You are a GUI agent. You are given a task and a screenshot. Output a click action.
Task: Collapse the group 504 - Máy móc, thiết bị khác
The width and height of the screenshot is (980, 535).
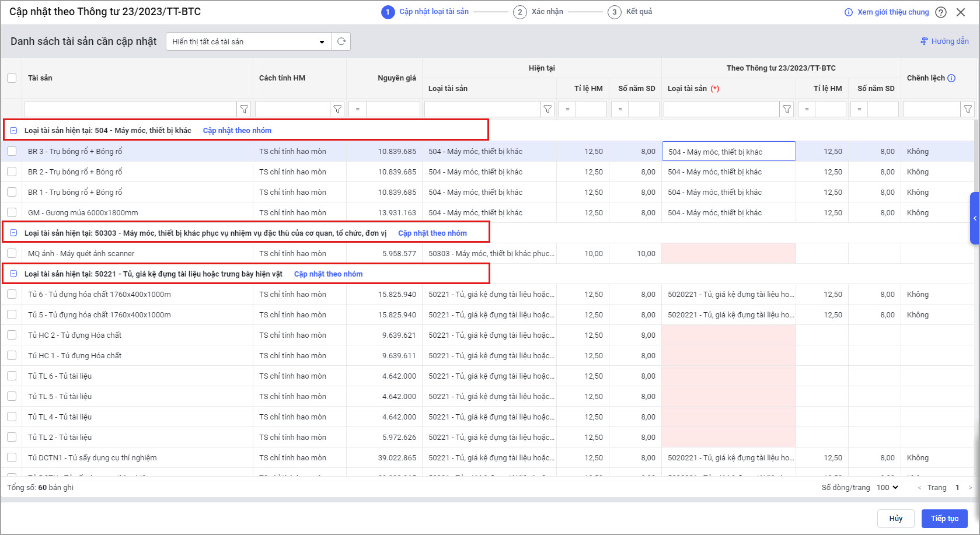tap(13, 130)
